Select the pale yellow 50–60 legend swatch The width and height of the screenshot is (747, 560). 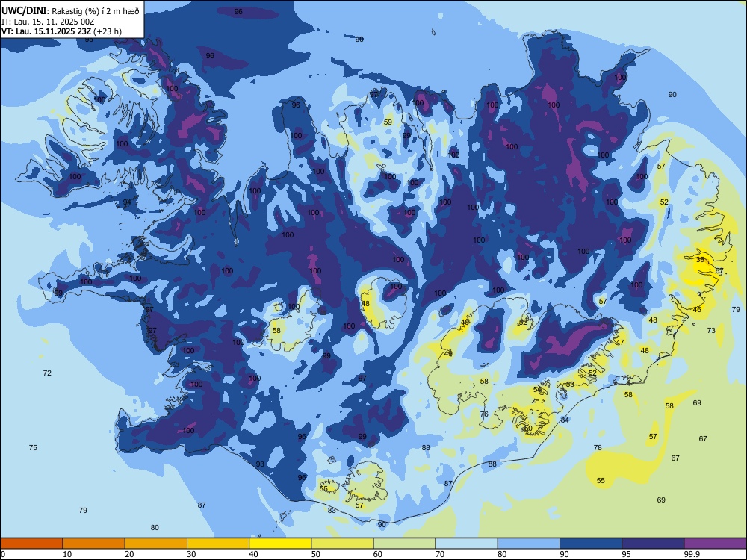(x=342, y=544)
